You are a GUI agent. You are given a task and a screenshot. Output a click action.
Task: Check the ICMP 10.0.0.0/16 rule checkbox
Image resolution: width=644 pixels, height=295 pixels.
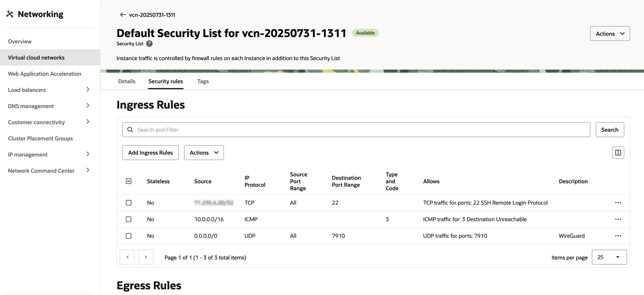pos(129,219)
